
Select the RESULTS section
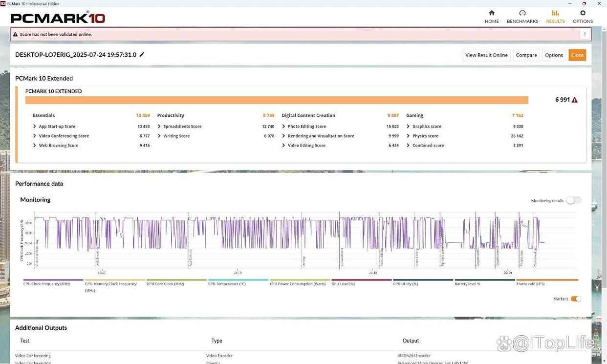(x=555, y=17)
